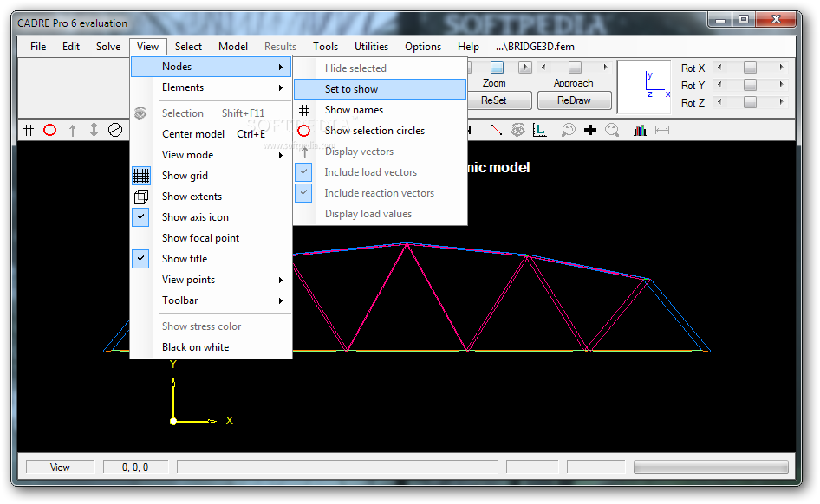
Task: Toggle the Show title checkmark
Action: (x=140, y=259)
